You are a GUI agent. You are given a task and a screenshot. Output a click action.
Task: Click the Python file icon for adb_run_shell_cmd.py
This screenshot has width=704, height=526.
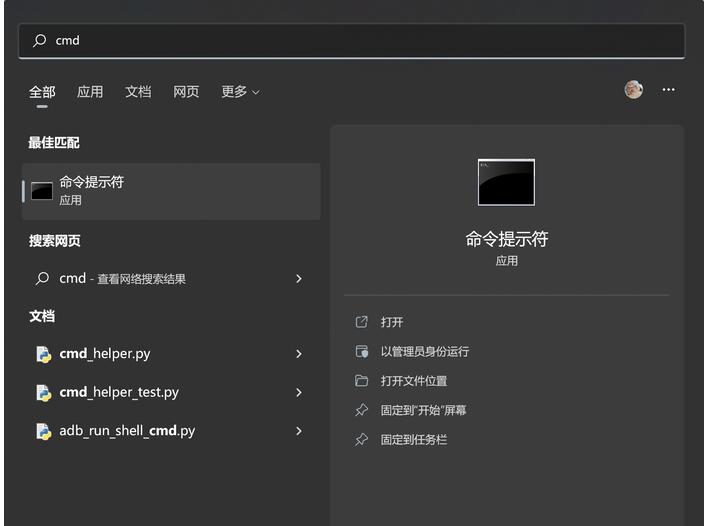tap(44, 431)
